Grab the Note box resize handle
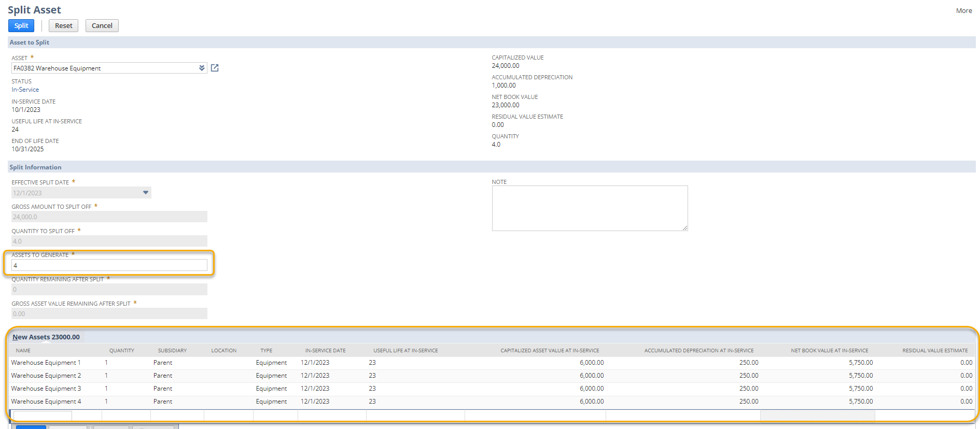The image size is (980, 429). pyautogui.click(x=685, y=228)
